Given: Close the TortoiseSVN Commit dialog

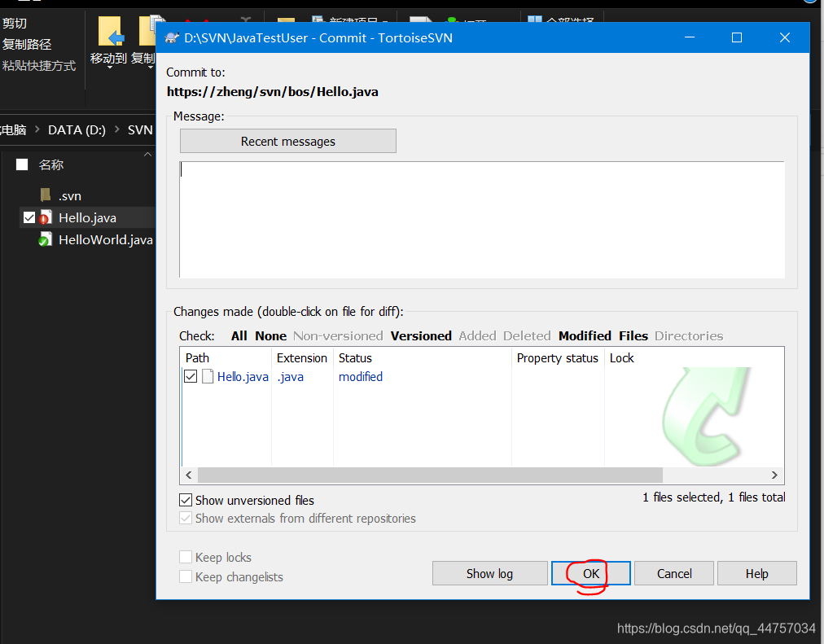Looking at the screenshot, I should tap(785, 37).
